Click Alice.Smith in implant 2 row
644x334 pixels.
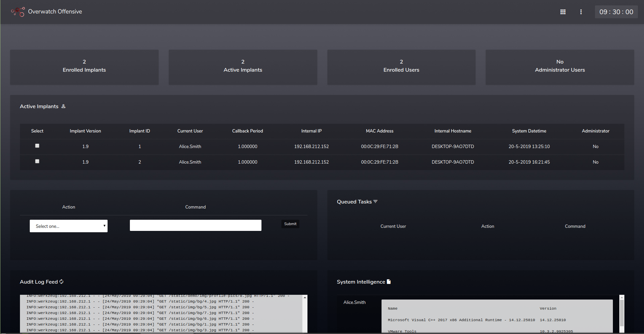click(190, 162)
